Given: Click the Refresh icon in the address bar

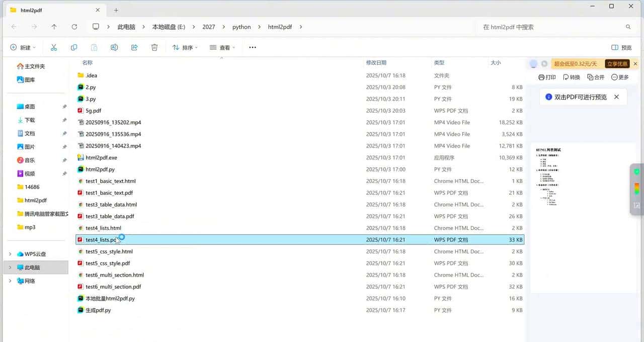Looking at the screenshot, I should coord(74,27).
